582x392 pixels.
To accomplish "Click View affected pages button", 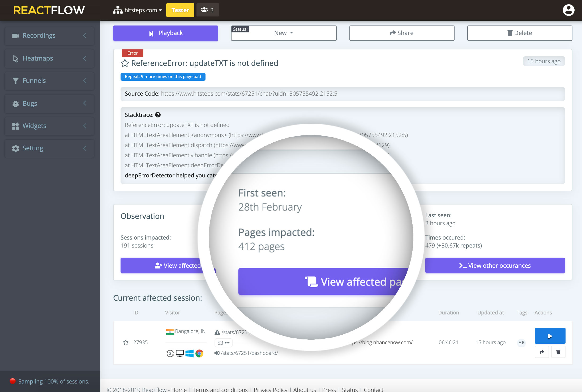I will (x=323, y=282).
